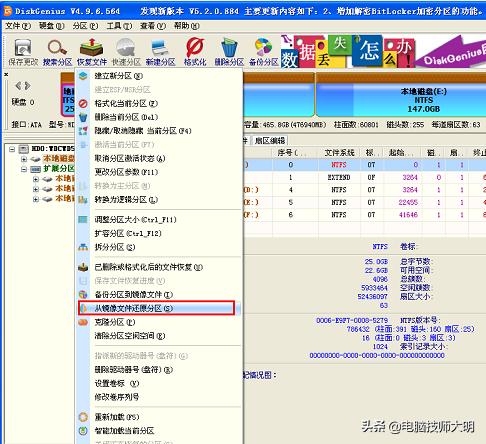The width and height of the screenshot is (486, 444).
Task: Select 修改卷序列号 menu entry
Action: [159, 397]
